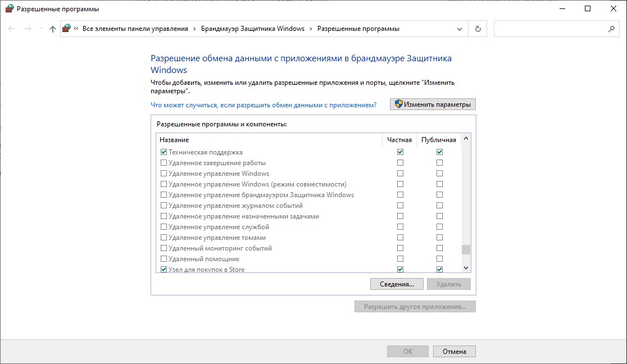Image resolution: width=627 pixels, height=364 pixels.
Task: Open Все элементы панели управления breadcrumb
Action: 135,29
